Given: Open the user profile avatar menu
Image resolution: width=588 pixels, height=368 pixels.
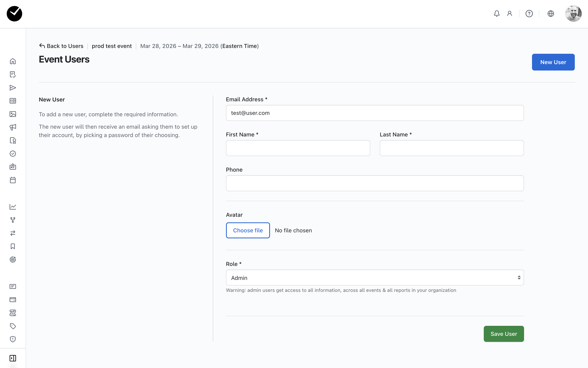Looking at the screenshot, I should pos(573,14).
